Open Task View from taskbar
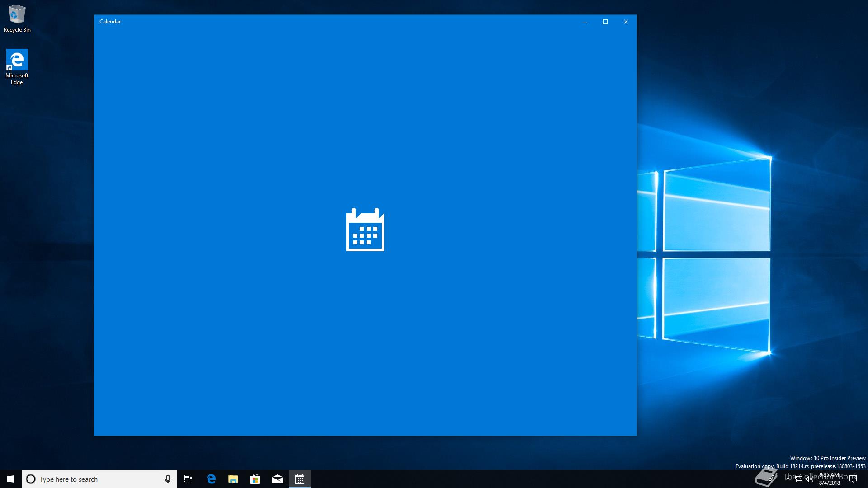Viewport: 868px width, 488px height. (188, 479)
